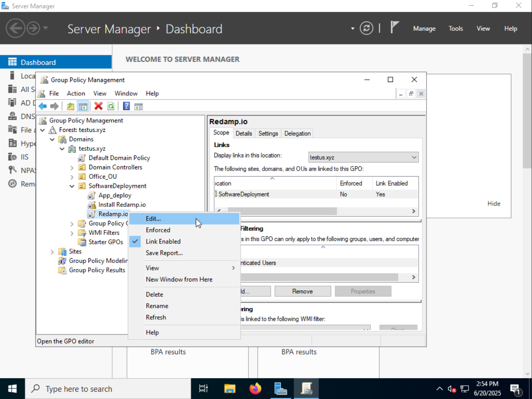Choose Edit... from the context menu
The image size is (532, 399).
pos(185,219)
